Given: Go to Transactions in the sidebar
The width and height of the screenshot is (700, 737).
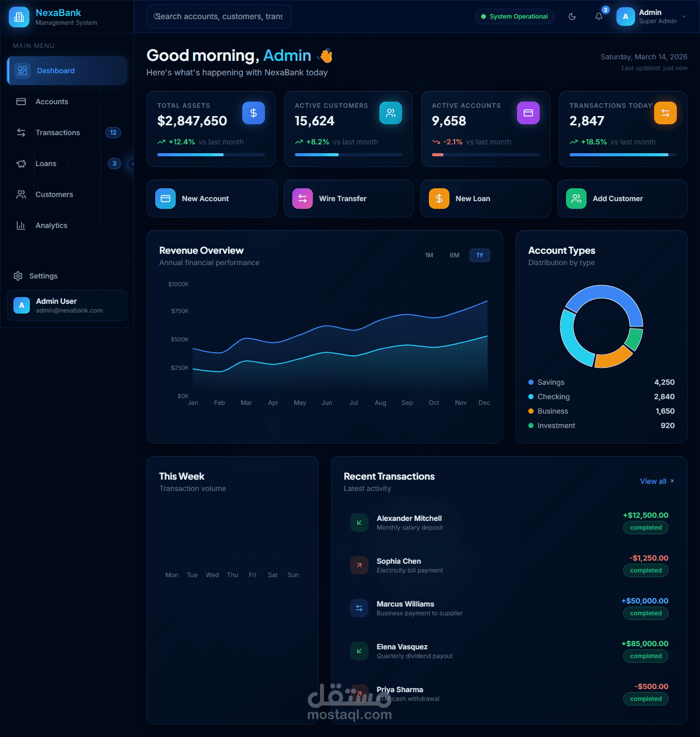Looking at the screenshot, I should [x=67, y=133].
